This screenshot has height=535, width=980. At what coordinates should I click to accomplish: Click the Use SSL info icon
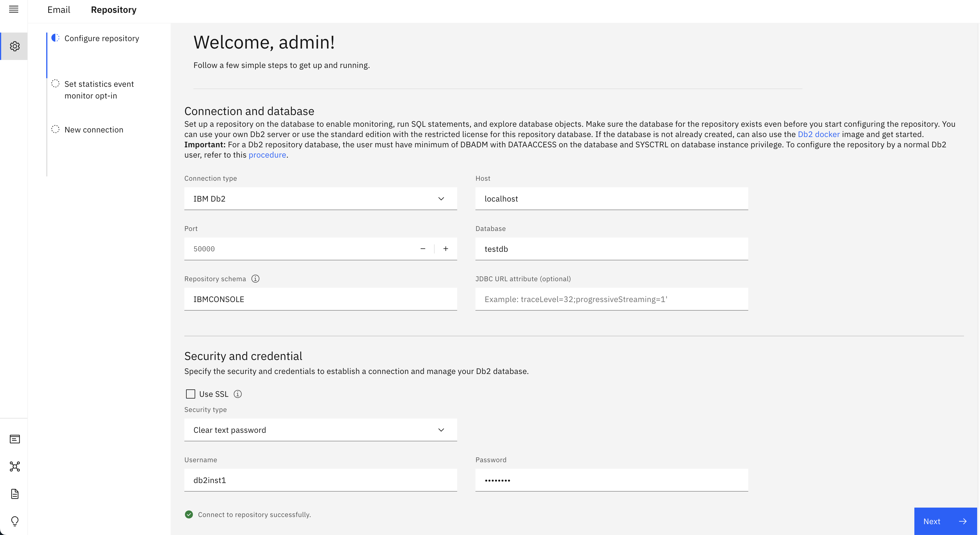click(x=238, y=394)
